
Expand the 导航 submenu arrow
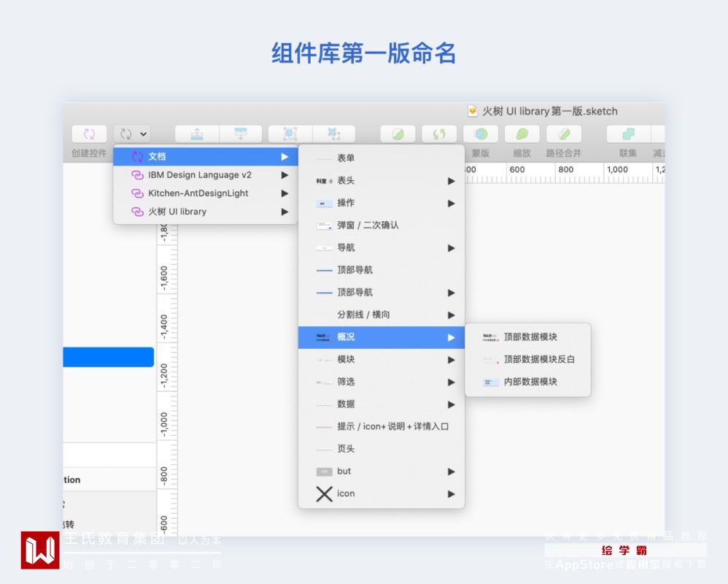point(452,248)
